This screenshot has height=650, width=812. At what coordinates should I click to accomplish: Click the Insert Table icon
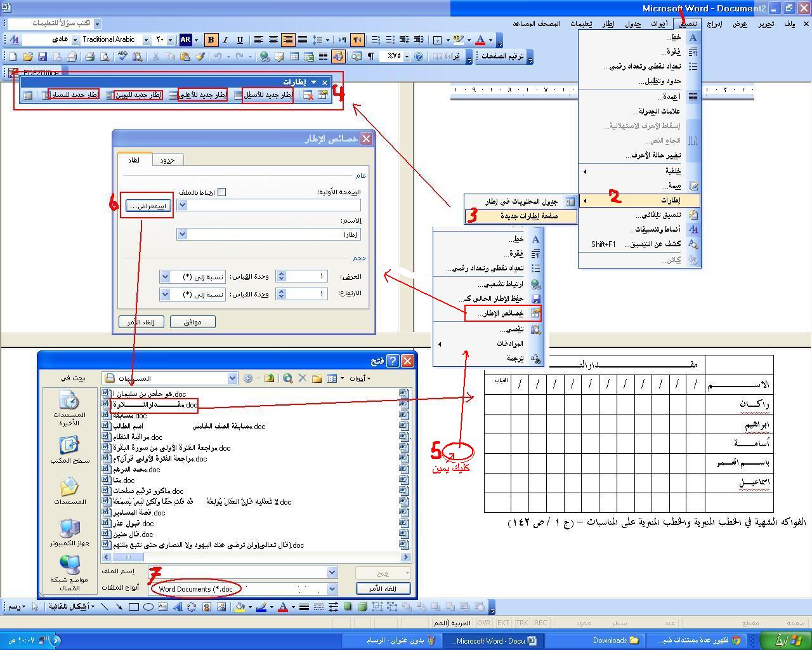294,56
